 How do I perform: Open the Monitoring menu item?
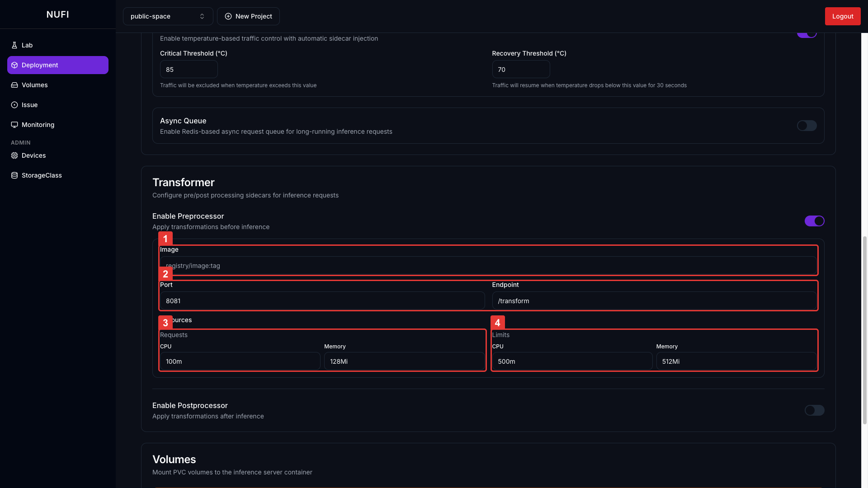click(38, 125)
